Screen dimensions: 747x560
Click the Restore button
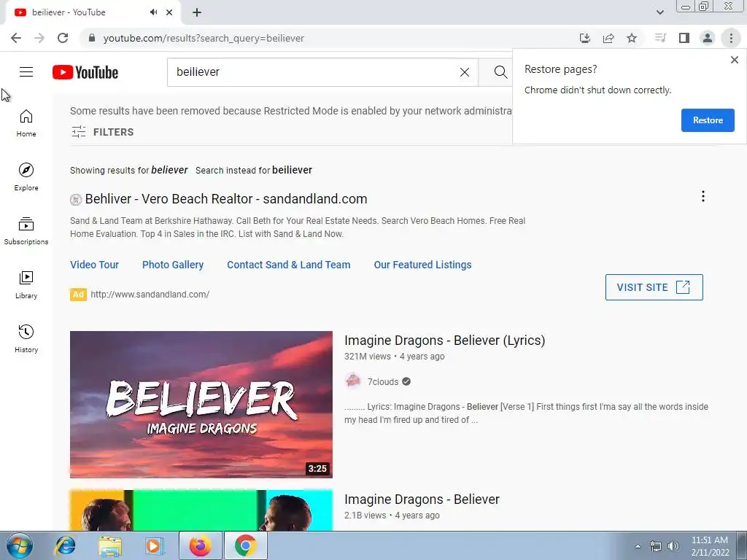(x=708, y=120)
